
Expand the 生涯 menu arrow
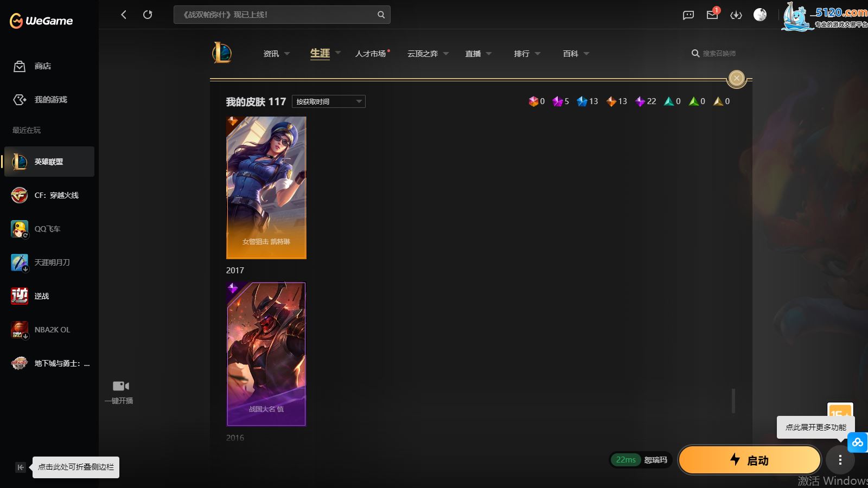click(338, 53)
